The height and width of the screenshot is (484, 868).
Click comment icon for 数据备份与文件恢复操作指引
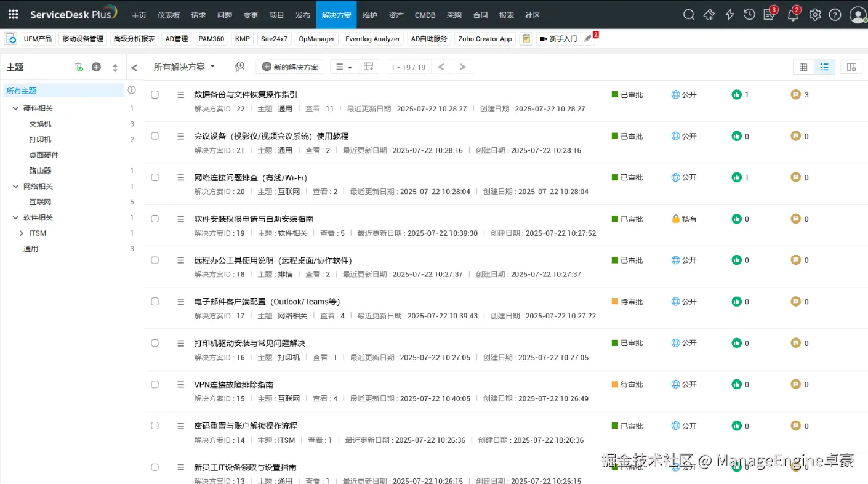(x=796, y=95)
